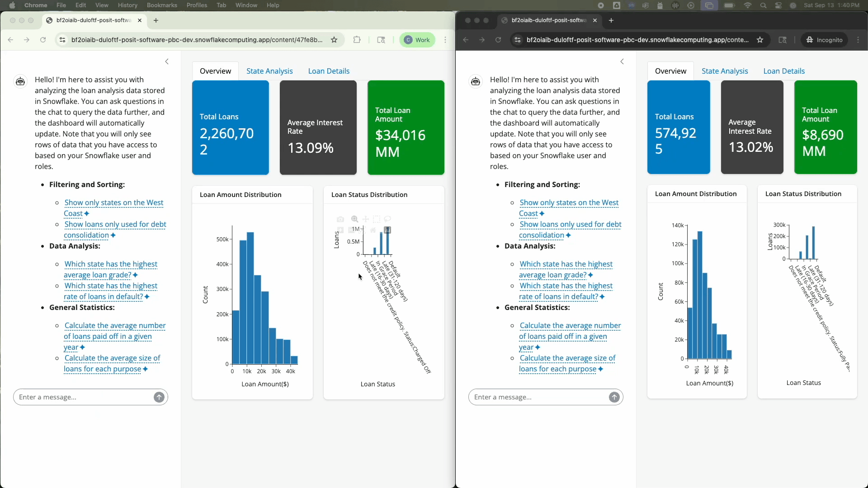Viewport: 868px width, 488px height.
Task: Select the Plotly pan tool icon
Action: click(x=366, y=219)
